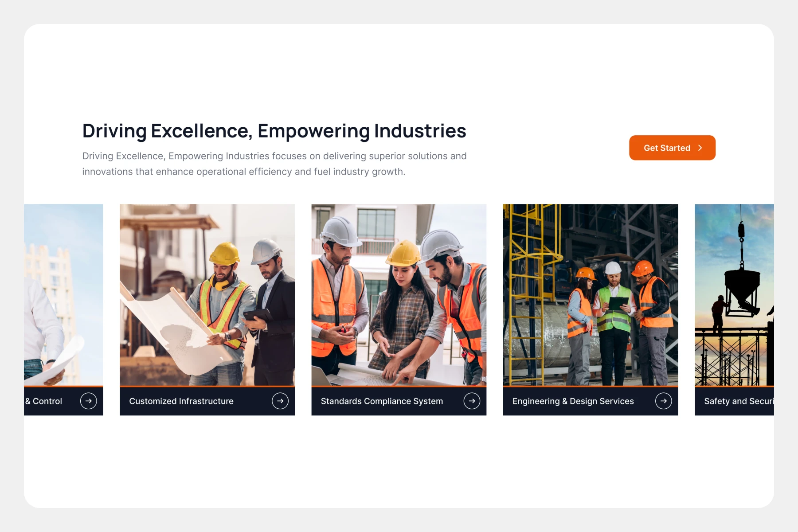The width and height of the screenshot is (798, 532).
Task: Click the empty white area below the cards
Action: coord(399,461)
